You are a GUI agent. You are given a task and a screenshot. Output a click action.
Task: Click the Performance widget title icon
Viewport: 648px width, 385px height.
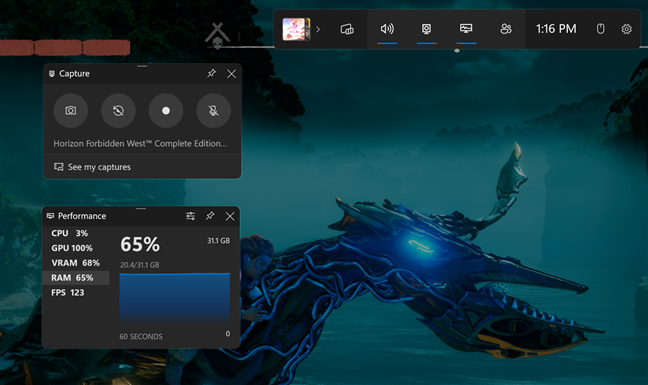pyautogui.click(x=50, y=216)
